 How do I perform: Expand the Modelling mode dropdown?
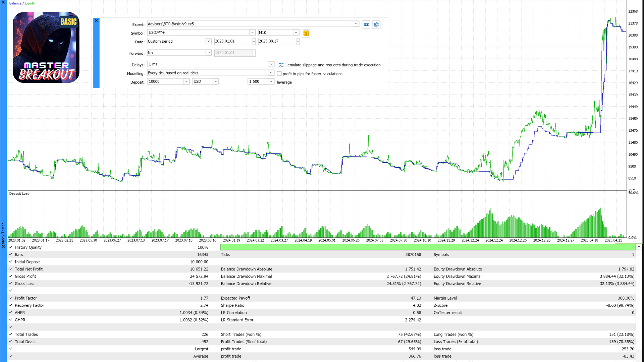271,73
